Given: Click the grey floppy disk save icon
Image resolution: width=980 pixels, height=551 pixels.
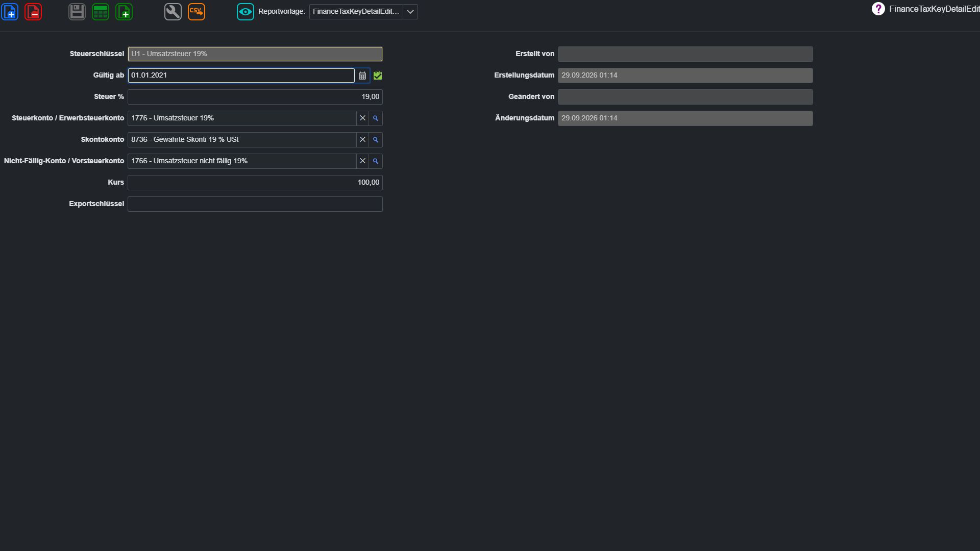Looking at the screenshot, I should click(x=77, y=11).
